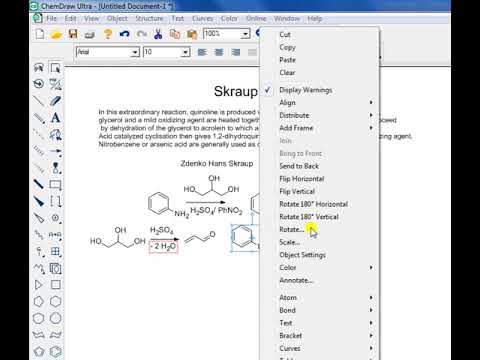This screenshot has width=480, height=360.
Task: Open the font size 10 dropdown
Action: (186, 52)
